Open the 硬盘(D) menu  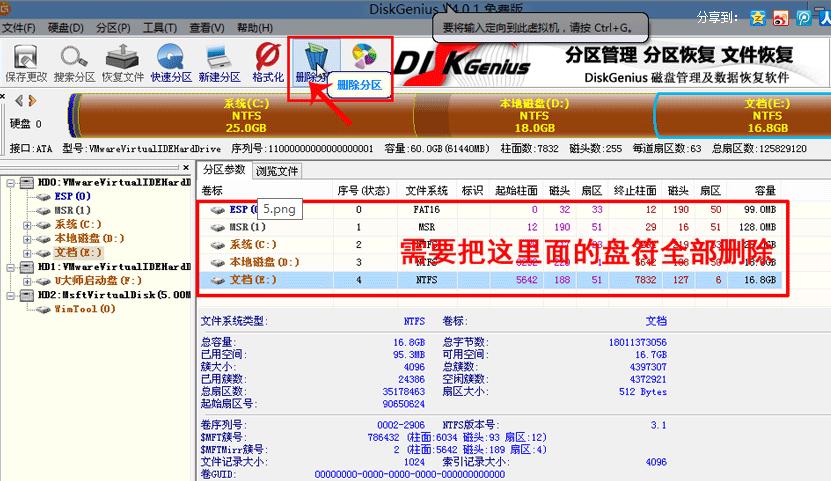pos(66,28)
